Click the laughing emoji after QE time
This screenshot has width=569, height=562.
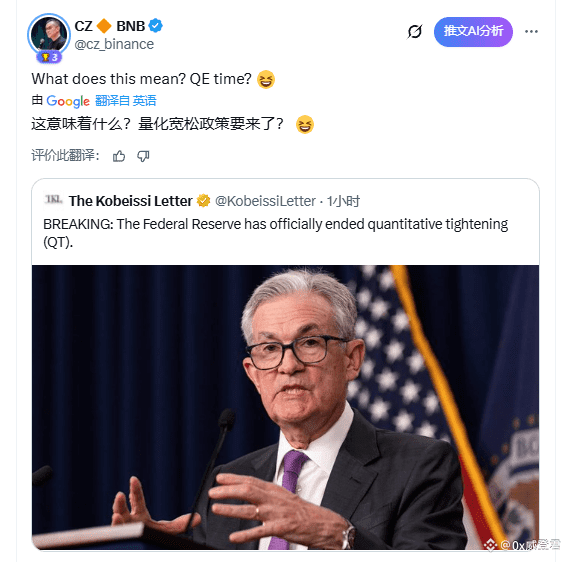coord(266,79)
